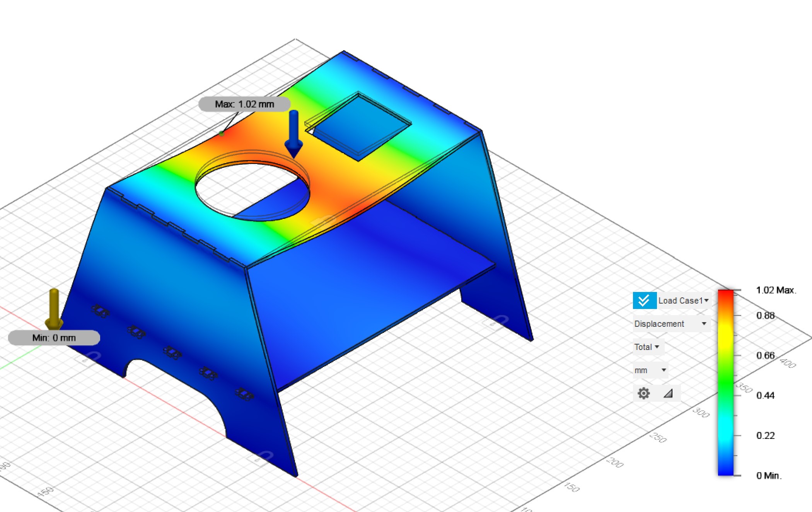Screen dimensions: 812x512
Task: Click the 1.02 Max. legend value
Action: coord(776,290)
